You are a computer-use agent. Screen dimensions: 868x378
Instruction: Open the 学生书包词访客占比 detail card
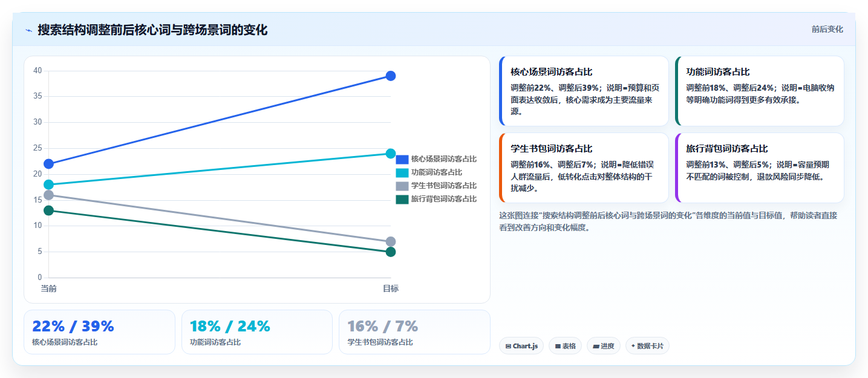[x=584, y=168]
